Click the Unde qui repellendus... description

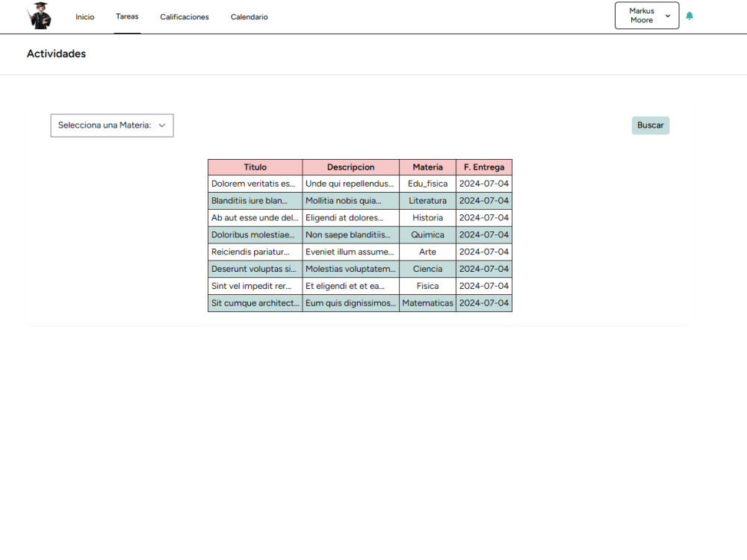[350, 184]
